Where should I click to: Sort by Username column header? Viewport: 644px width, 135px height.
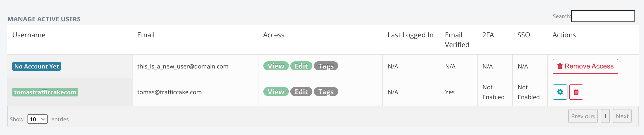click(x=29, y=35)
